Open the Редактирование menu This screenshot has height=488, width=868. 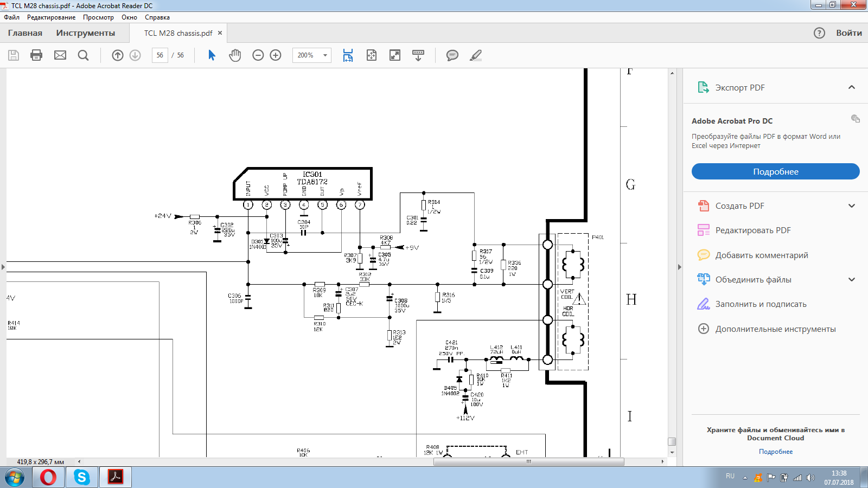[x=51, y=17]
